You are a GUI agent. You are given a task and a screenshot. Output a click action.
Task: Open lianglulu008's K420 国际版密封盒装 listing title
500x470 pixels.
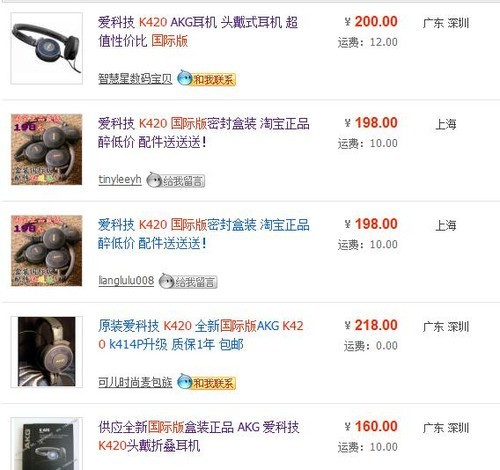coord(204,234)
